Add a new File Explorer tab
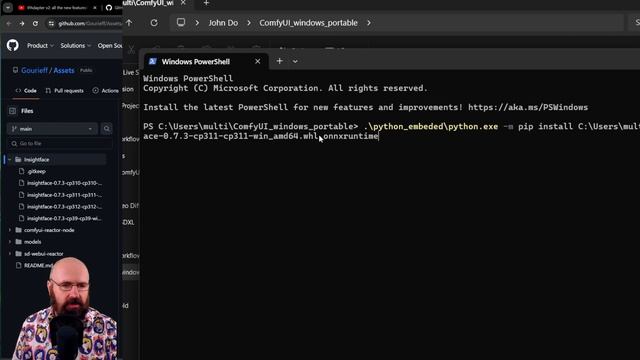The width and height of the screenshot is (640, 360). [207, 3]
